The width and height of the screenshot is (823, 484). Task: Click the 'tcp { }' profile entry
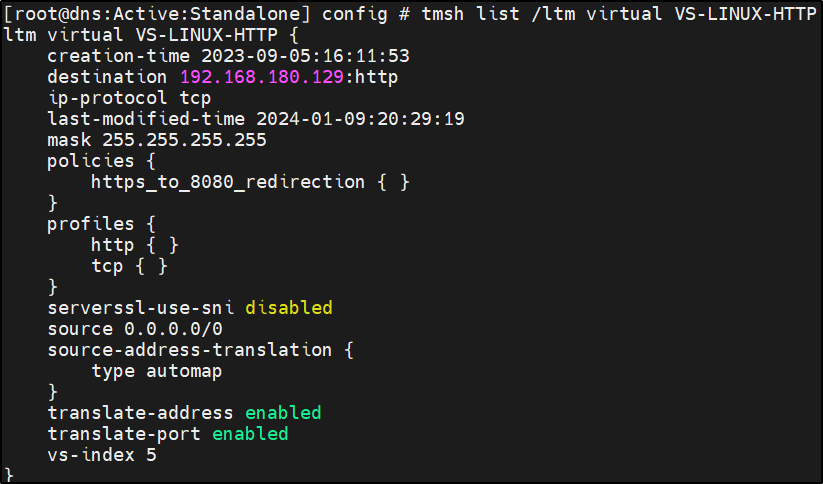coord(129,265)
